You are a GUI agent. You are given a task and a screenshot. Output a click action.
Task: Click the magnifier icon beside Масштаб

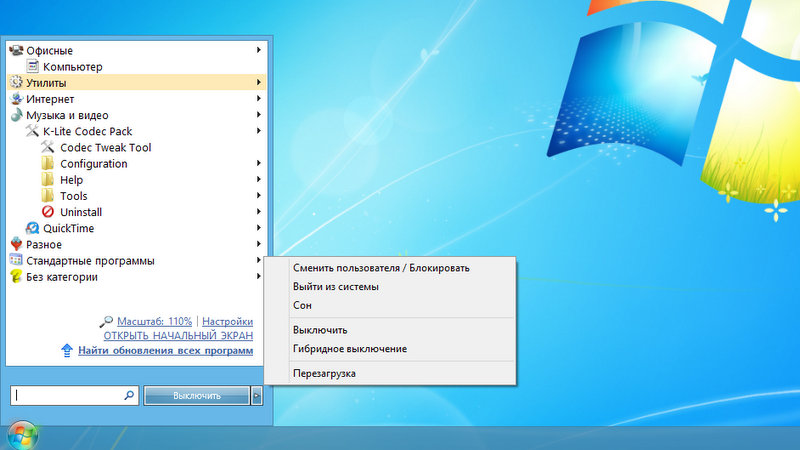[106, 321]
